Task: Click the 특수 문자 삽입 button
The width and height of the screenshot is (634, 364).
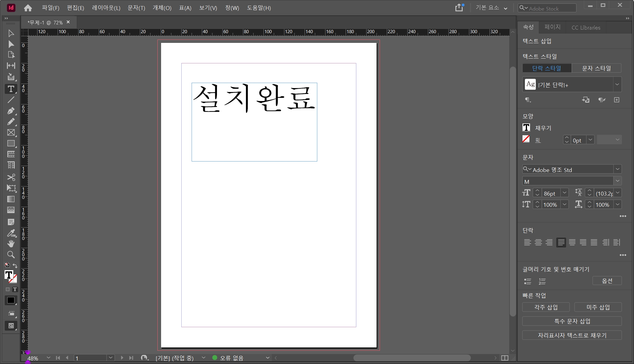Action: (x=572, y=321)
